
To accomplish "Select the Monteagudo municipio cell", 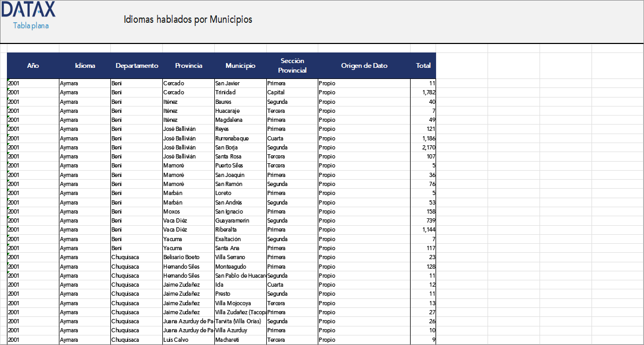I will tap(240, 267).
